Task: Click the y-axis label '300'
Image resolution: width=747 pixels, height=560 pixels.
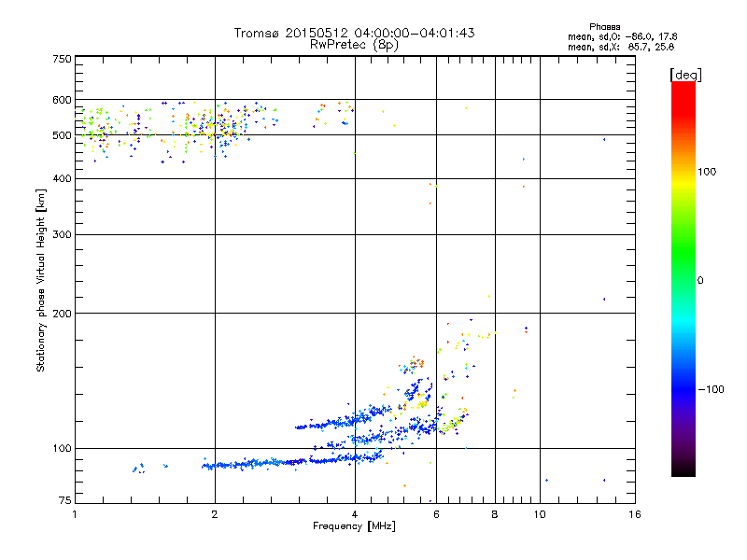Action: pyautogui.click(x=62, y=234)
